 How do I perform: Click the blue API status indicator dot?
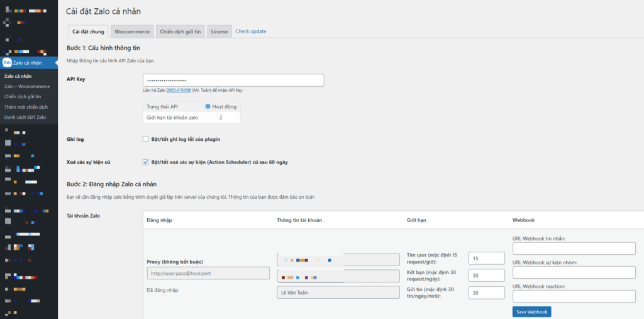(208, 106)
